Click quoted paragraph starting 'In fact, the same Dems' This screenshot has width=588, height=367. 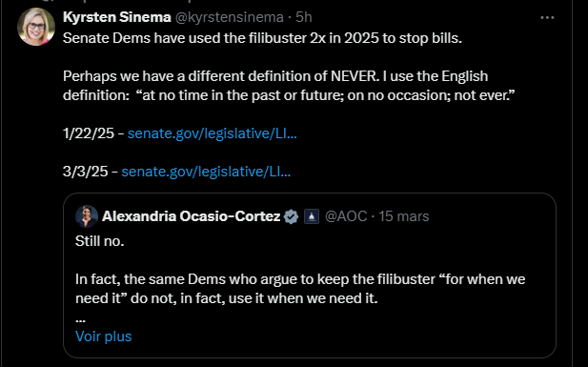[300, 289]
